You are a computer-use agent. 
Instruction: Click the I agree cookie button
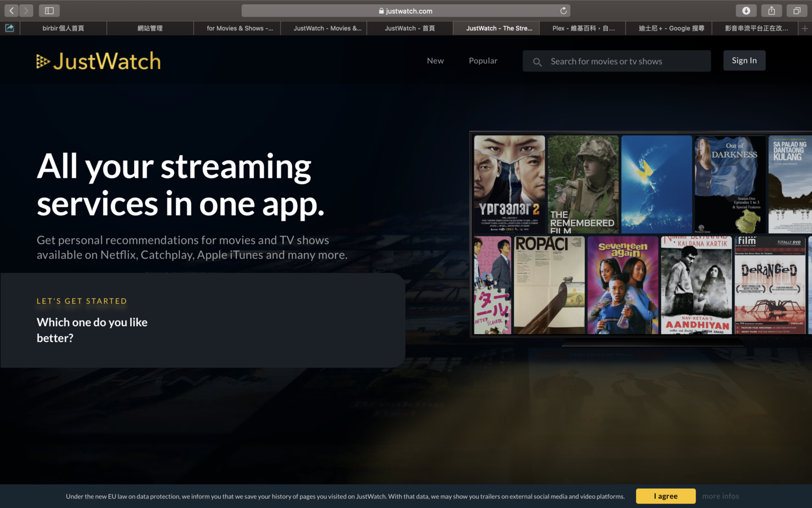click(x=666, y=496)
